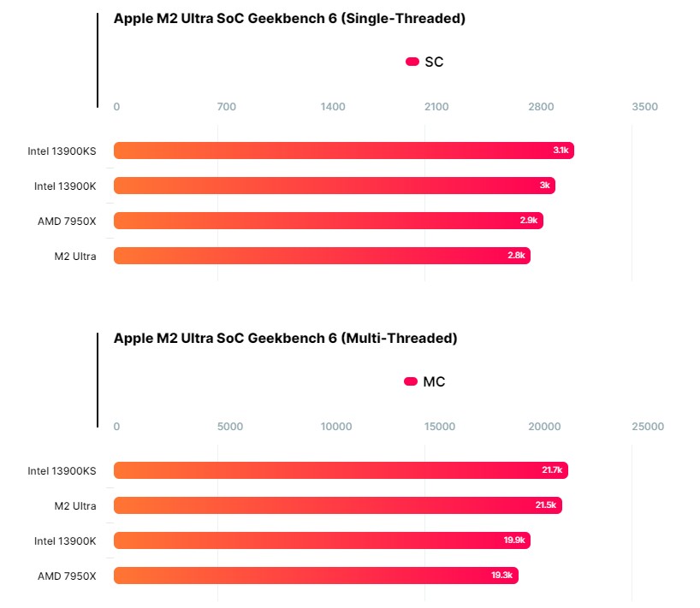Select the Intel 13900K multi-threaded bar
The width and height of the screenshot is (700, 608).
(321, 540)
